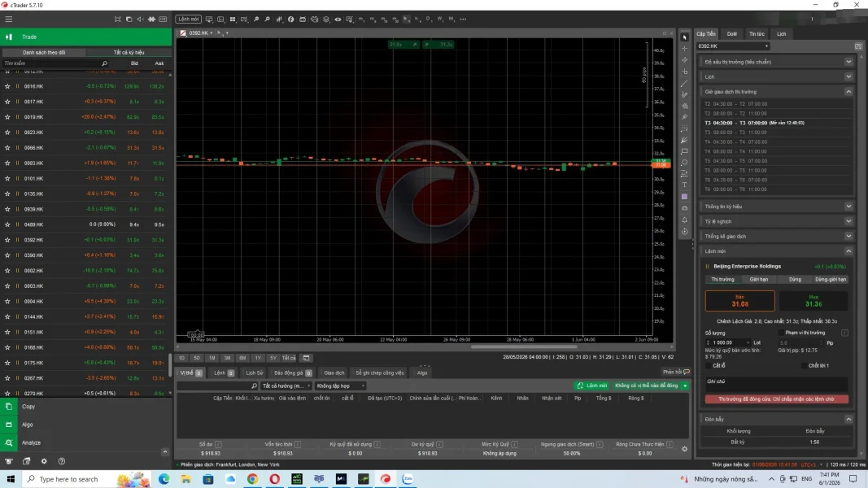Click the purple color swatch in drawing toolbar
The width and height of the screenshot is (868, 488).
[x=685, y=197]
